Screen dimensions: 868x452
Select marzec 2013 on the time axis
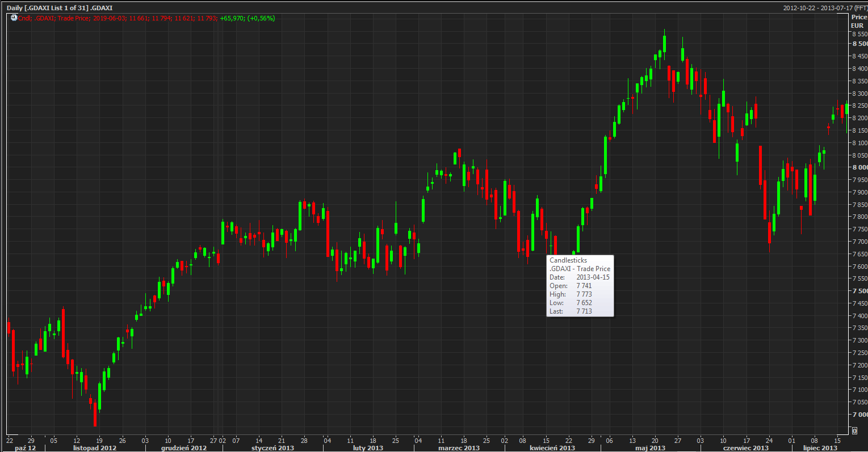[x=459, y=448]
